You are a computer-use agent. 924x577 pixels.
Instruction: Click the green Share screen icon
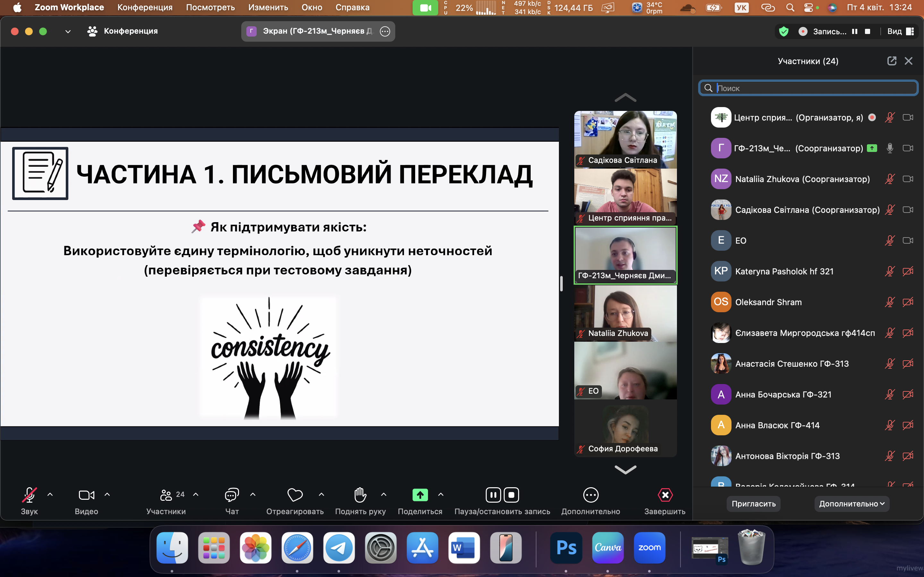pyautogui.click(x=420, y=495)
